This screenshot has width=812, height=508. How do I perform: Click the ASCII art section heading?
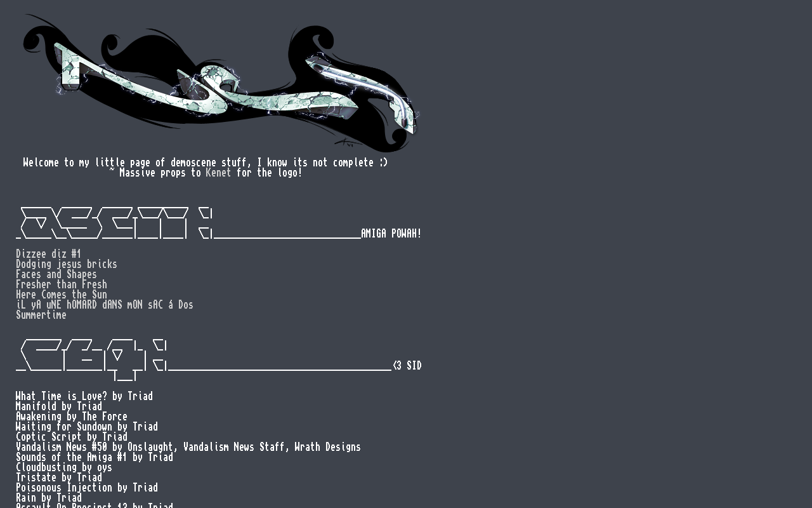pyautogui.click(x=114, y=224)
